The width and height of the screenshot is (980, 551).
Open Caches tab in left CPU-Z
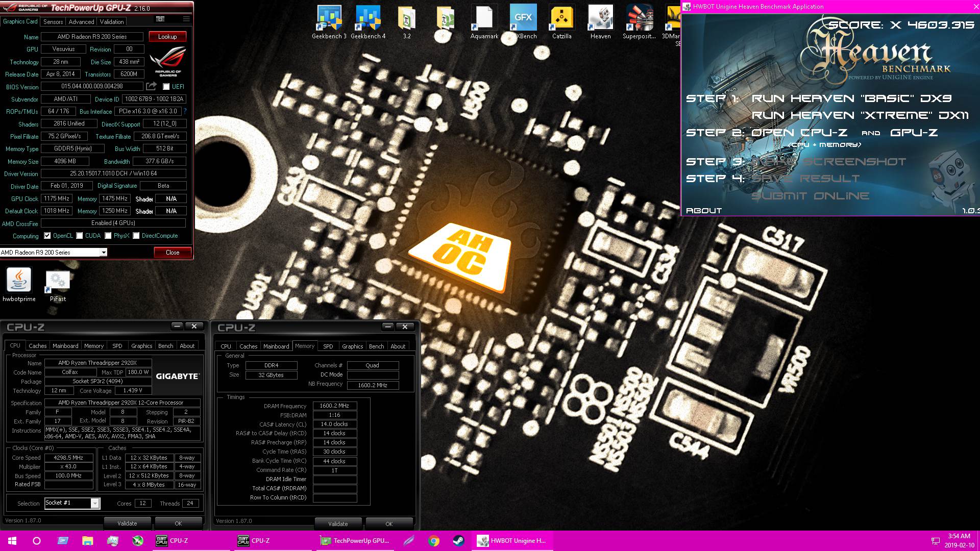point(37,346)
